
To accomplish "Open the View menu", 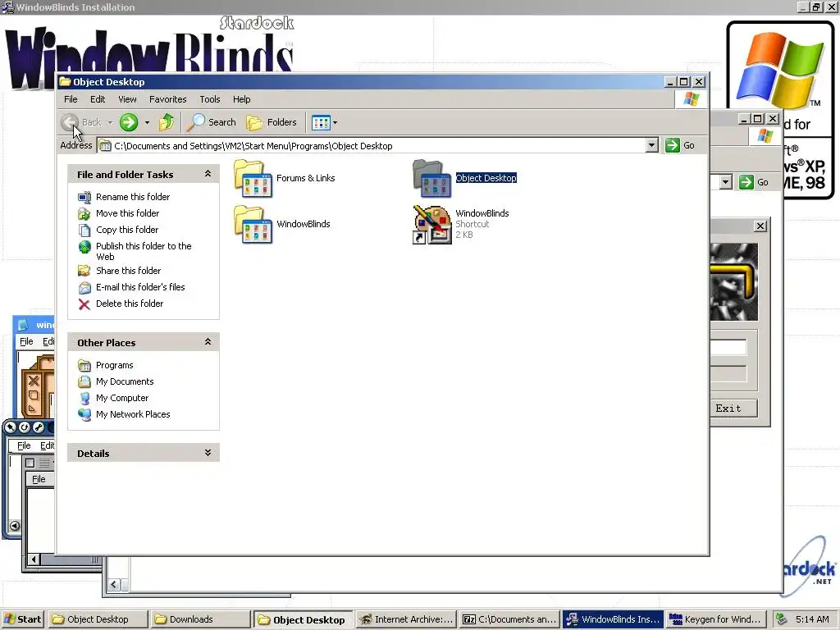I will 127,99.
